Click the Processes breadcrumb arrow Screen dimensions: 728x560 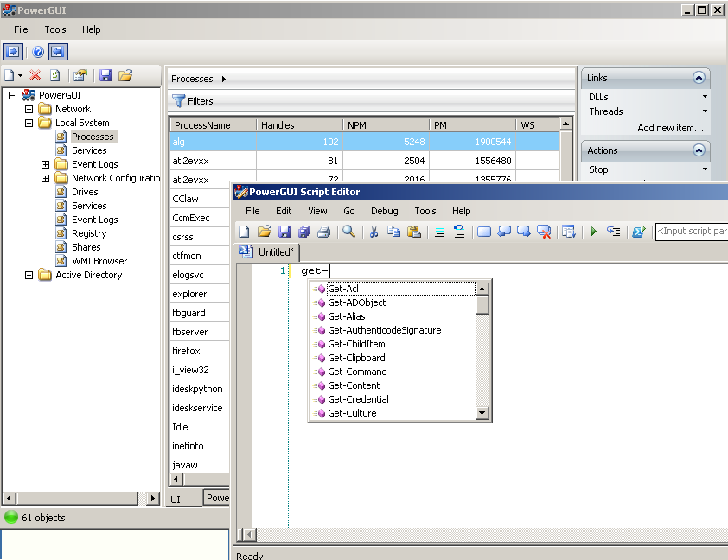point(224,79)
